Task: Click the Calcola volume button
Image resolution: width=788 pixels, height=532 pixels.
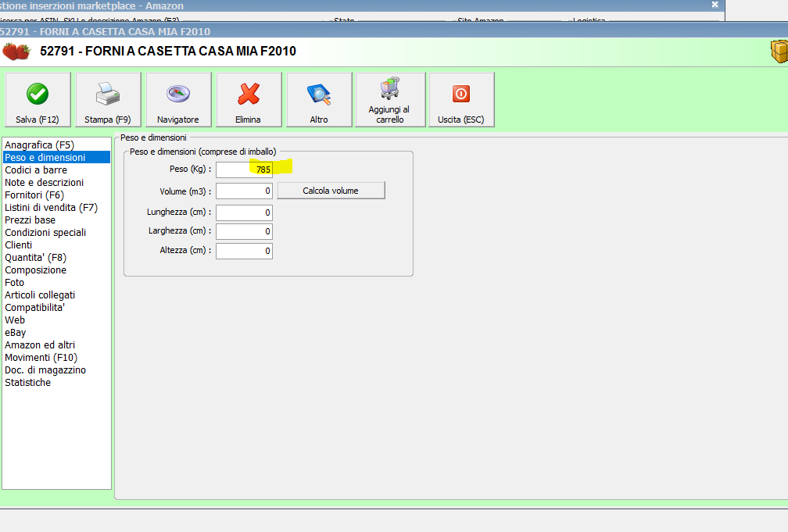Action: [x=331, y=191]
